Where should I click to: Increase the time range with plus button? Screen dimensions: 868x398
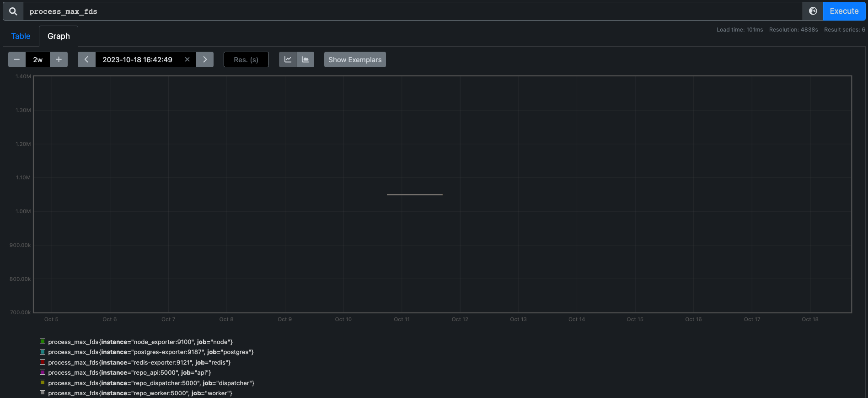(x=59, y=59)
